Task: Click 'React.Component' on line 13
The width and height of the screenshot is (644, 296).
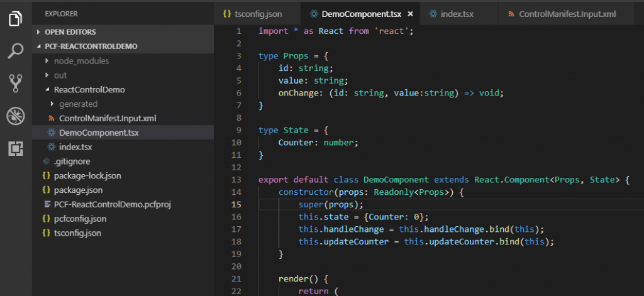Action: pos(512,180)
